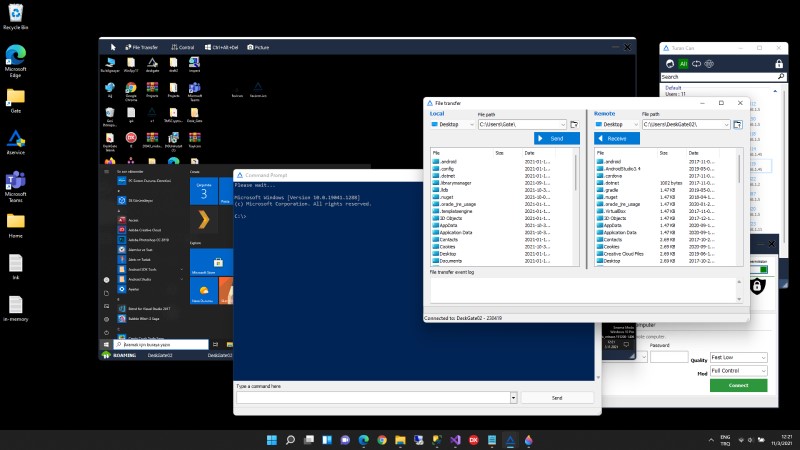
Task: Click remote Start menu search box
Action: click(161, 344)
